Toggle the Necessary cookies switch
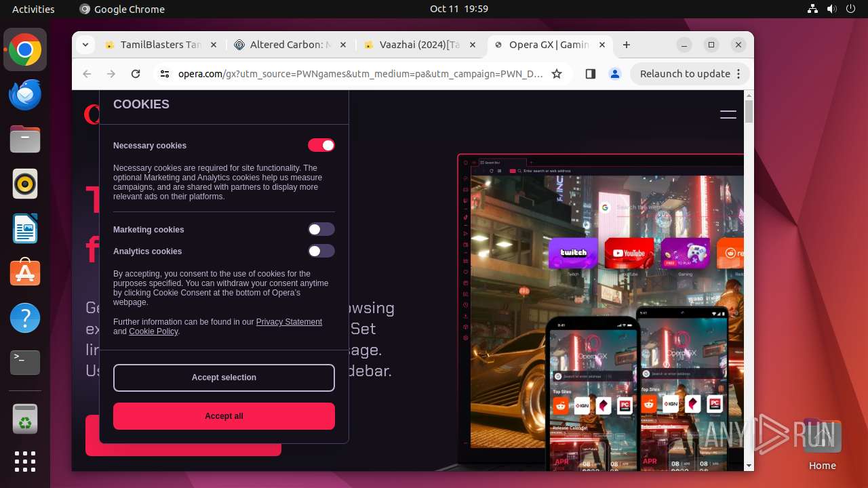Image resolution: width=868 pixels, height=488 pixels. coord(321,145)
